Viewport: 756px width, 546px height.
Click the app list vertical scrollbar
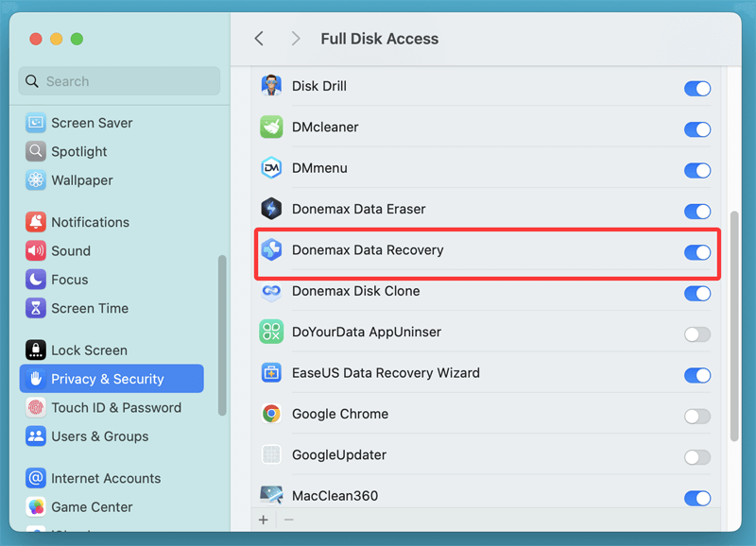tap(735, 326)
